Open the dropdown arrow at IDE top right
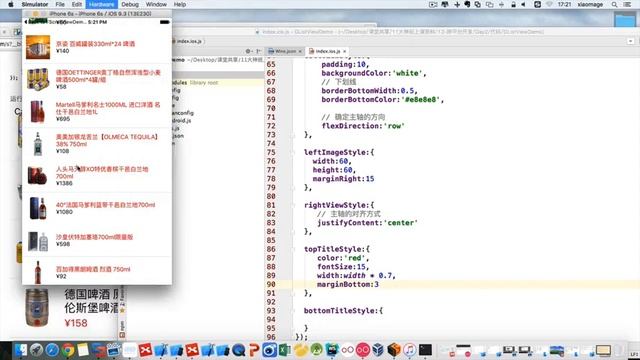Viewport: 640px width, 360px height. 631,41
